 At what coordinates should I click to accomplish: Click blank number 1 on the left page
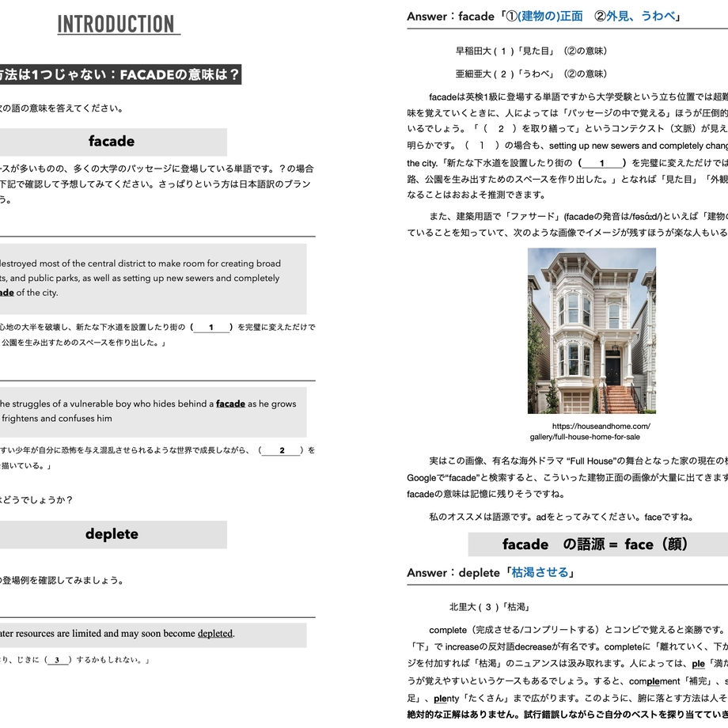tap(211, 328)
